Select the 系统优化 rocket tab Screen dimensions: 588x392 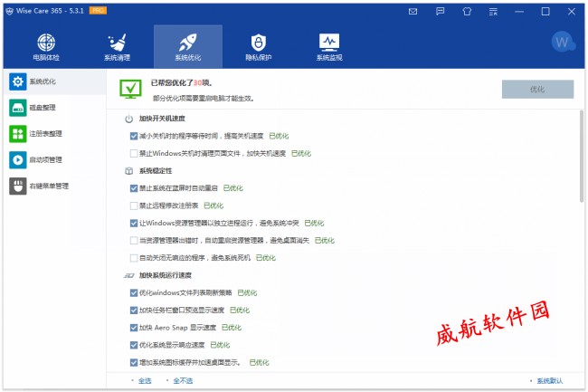tap(188, 47)
